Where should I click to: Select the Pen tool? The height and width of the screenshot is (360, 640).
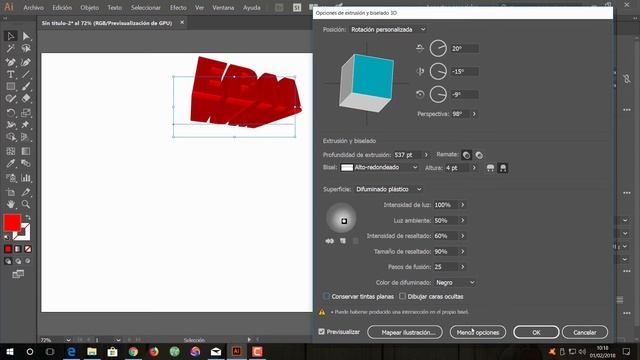(x=11, y=62)
